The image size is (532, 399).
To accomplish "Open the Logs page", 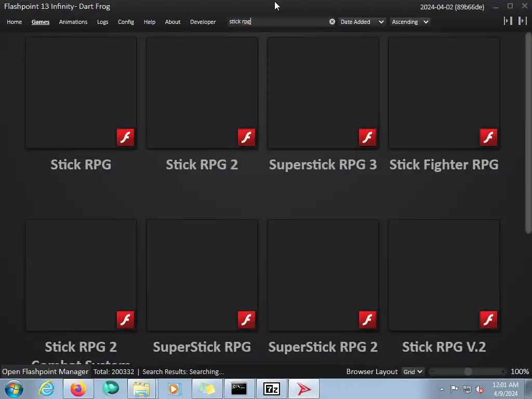I will [x=102, y=22].
